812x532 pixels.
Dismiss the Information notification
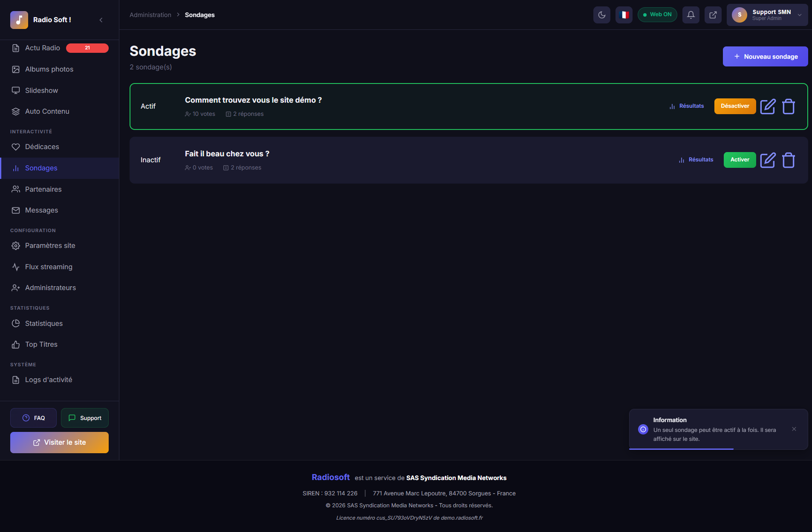tap(794, 429)
